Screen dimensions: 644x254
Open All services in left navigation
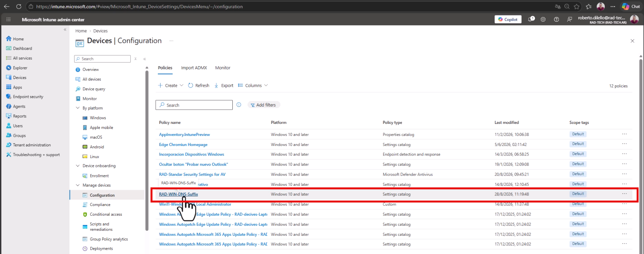tap(19, 58)
